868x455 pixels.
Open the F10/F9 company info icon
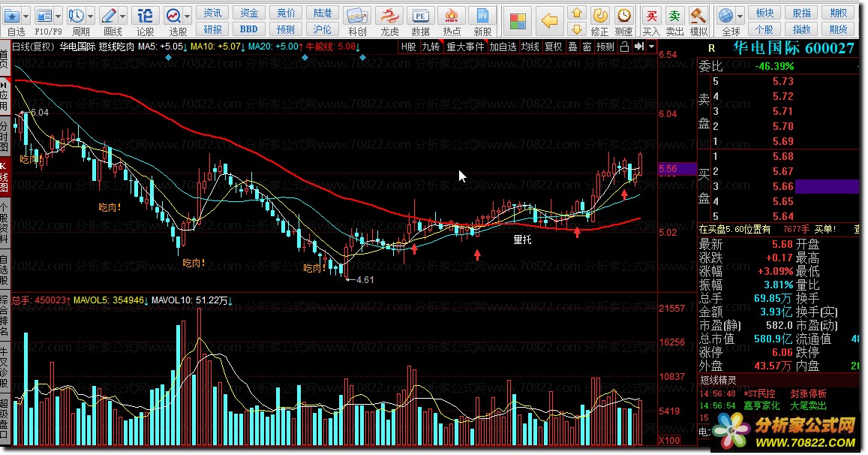click(44, 16)
